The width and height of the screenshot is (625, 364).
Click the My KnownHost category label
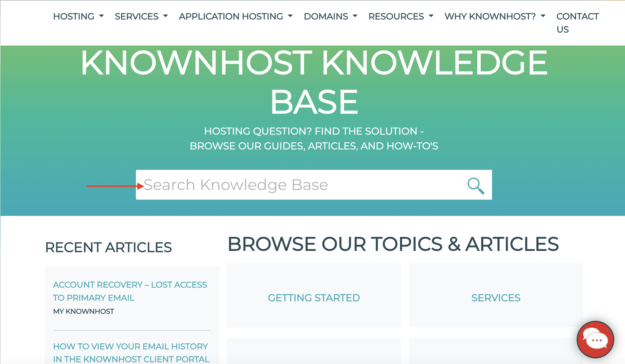(x=83, y=311)
